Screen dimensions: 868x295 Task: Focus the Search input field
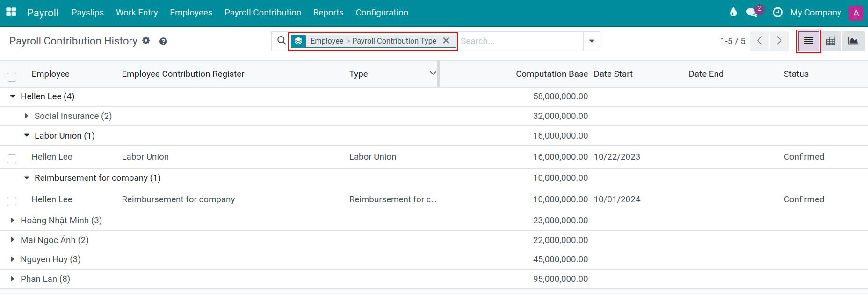click(521, 41)
